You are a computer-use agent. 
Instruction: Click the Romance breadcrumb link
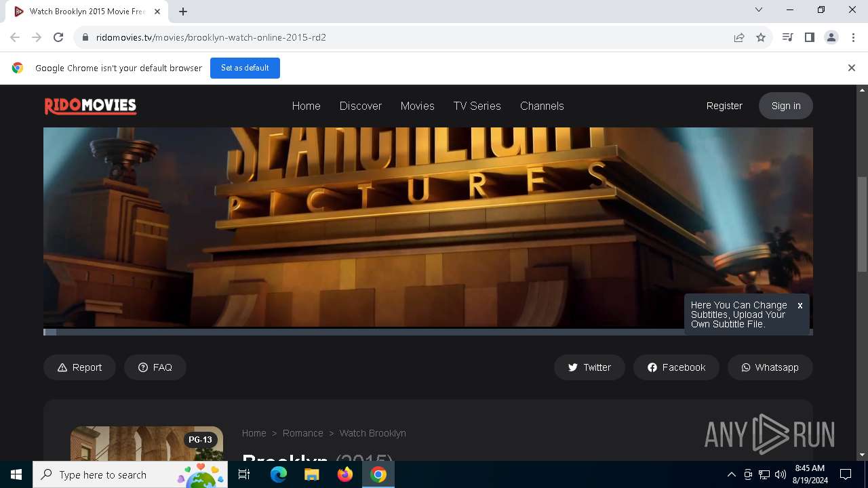click(x=302, y=433)
